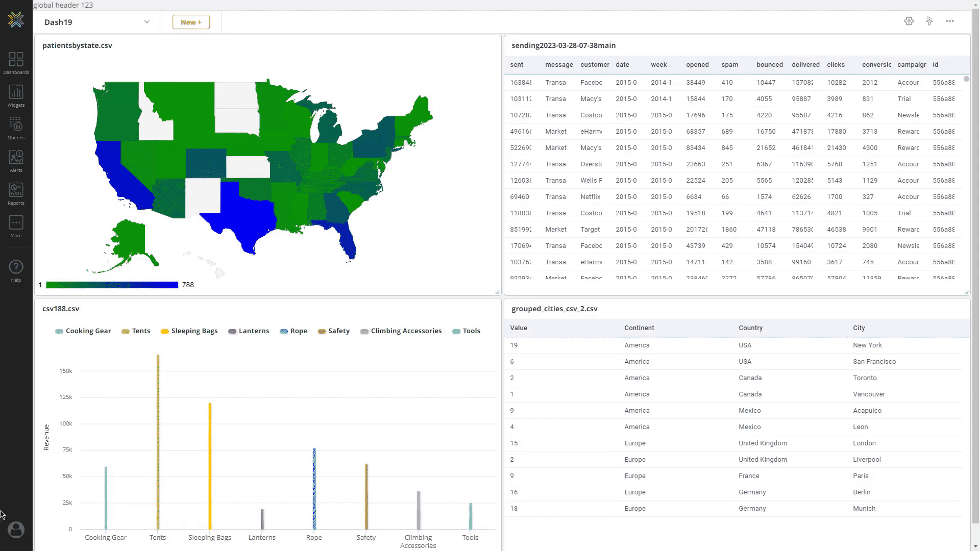Image resolution: width=980 pixels, height=551 pixels.
Task: Click the settings gear icon top right
Action: click(x=909, y=21)
